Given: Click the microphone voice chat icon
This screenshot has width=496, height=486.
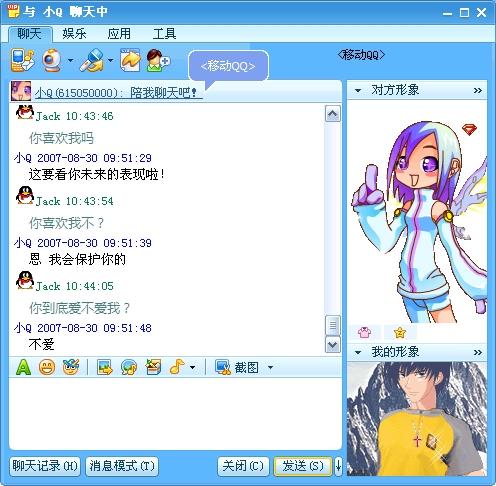Looking at the screenshot, I should coord(92,60).
